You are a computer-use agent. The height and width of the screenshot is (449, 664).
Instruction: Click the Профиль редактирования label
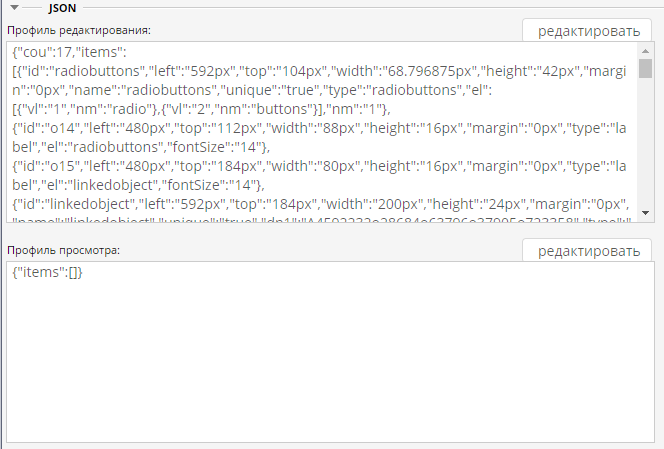click(x=78, y=30)
